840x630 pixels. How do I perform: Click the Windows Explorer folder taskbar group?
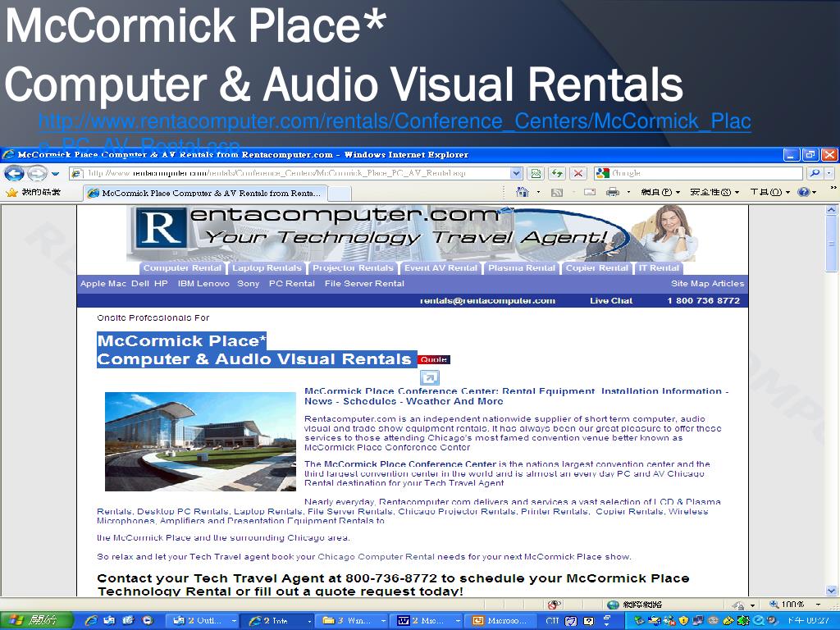(353, 620)
